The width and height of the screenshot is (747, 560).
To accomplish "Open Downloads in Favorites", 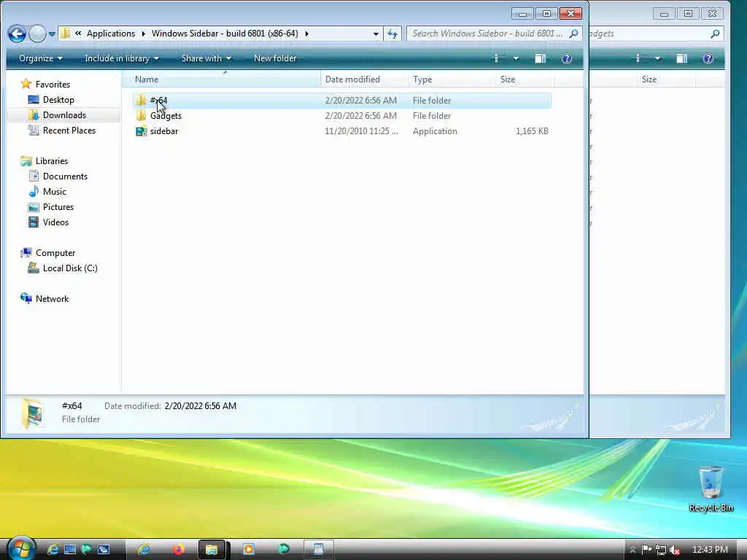I will [x=64, y=114].
